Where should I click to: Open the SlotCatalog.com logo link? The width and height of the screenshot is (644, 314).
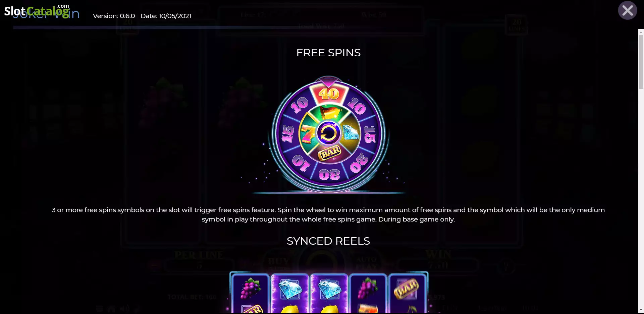pos(37,11)
